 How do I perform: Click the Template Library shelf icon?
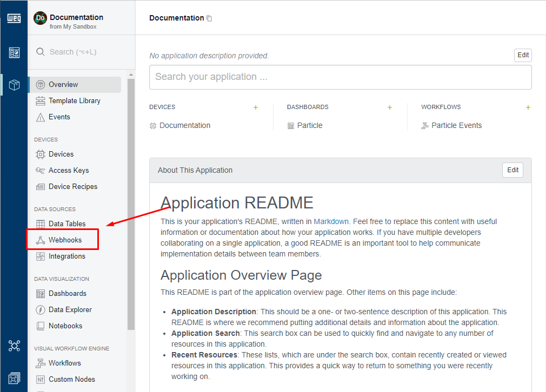coord(41,101)
